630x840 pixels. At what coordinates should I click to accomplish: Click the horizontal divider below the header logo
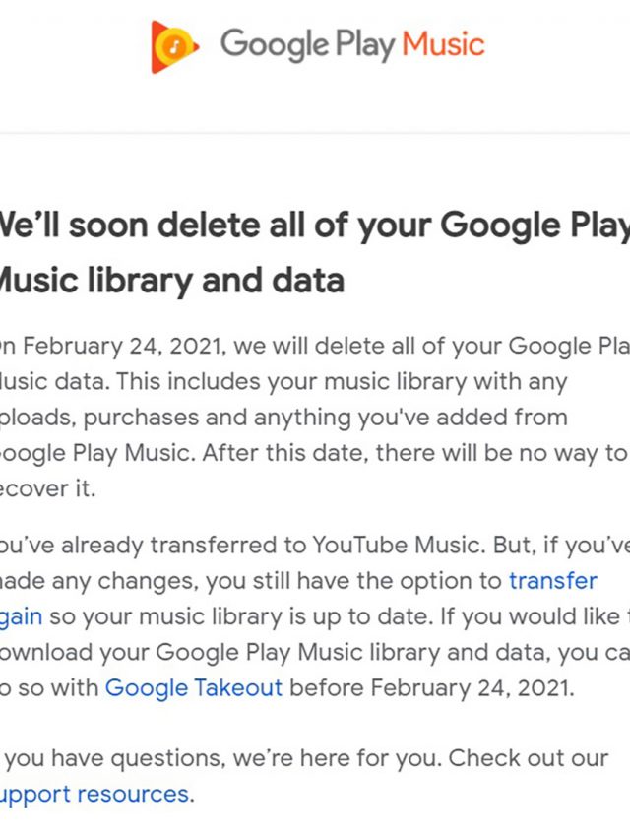point(315,133)
